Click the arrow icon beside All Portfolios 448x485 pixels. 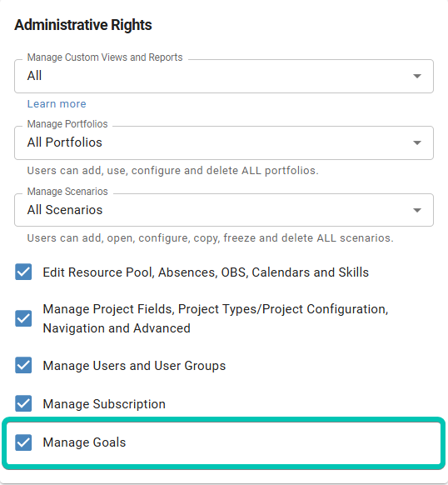pos(417,142)
